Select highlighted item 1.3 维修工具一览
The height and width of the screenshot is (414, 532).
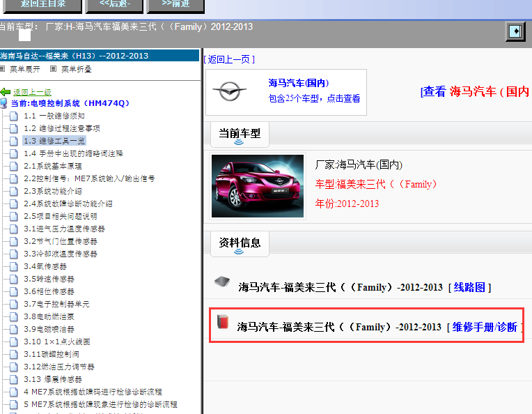coord(54,141)
